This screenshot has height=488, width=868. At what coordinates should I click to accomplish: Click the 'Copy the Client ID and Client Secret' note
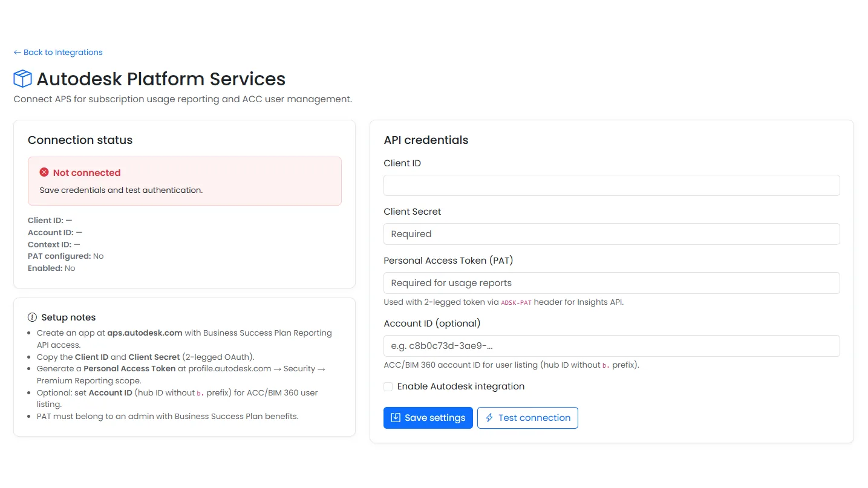(x=146, y=357)
